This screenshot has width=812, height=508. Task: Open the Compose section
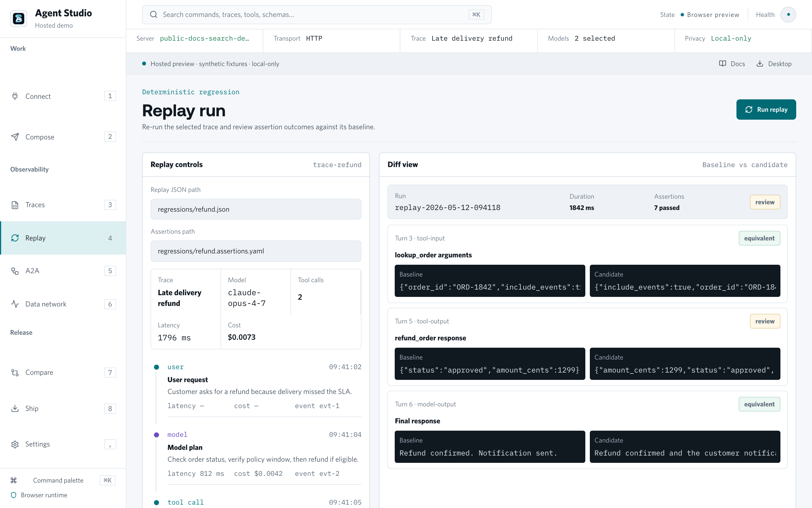click(63, 137)
